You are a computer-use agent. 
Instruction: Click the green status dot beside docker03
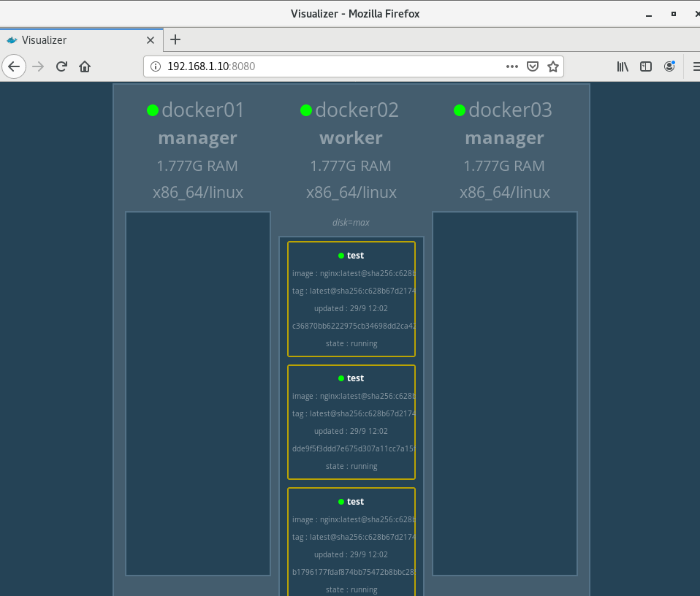tap(460, 110)
